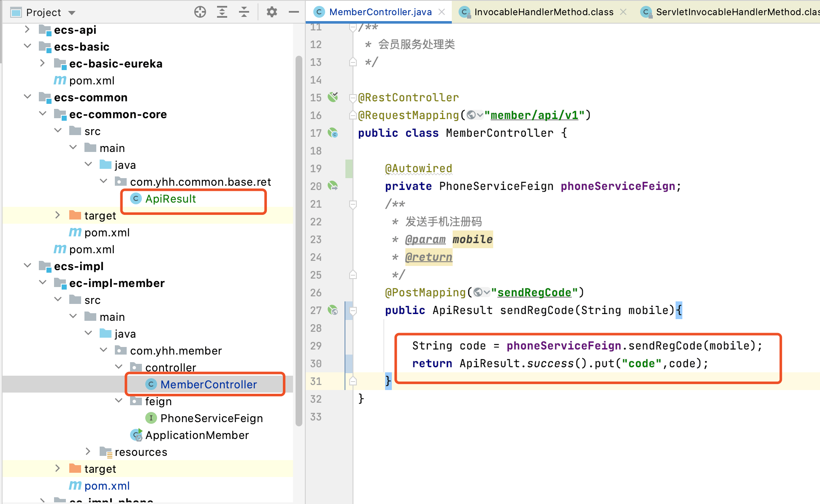Viewport: 820px width, 504px height.
Task: Click the globe icon beside @PostMapping
Action: click(x=477, y=292)
